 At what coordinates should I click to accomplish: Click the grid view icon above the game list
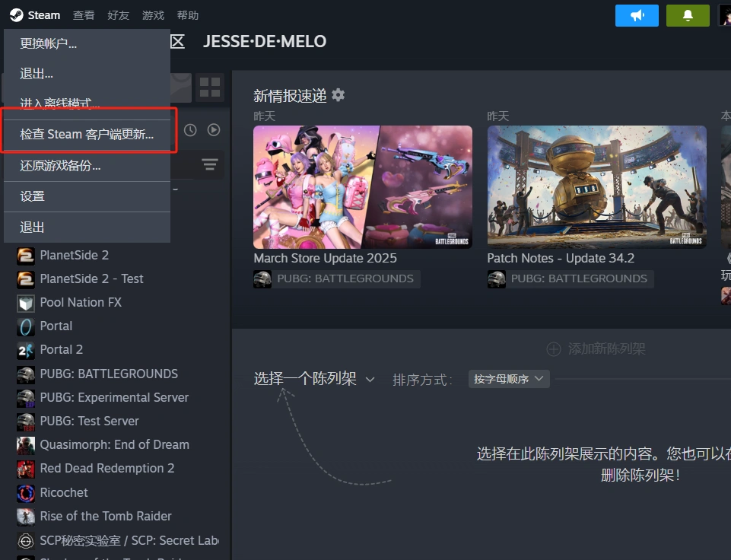(210, 87)
